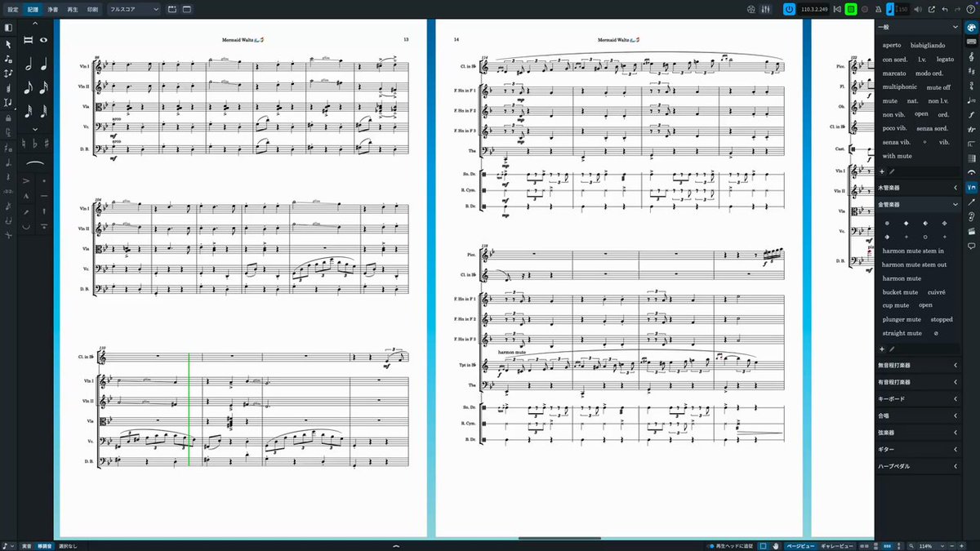Switch to ページビュー page view
The height and width of the screenshot is (551, 980).
click(x=800, y=545)
